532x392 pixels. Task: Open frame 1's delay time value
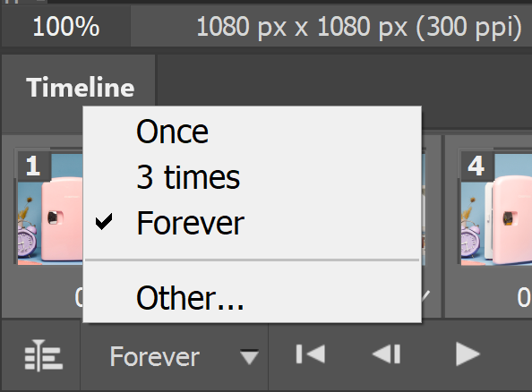point(79,297)
